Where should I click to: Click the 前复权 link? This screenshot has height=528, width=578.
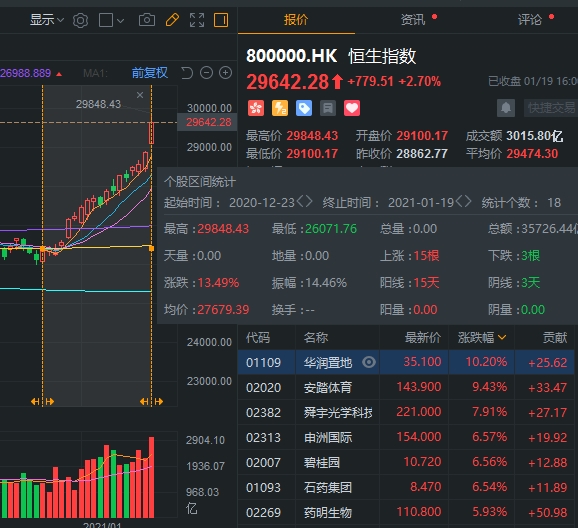click(150, 73)
